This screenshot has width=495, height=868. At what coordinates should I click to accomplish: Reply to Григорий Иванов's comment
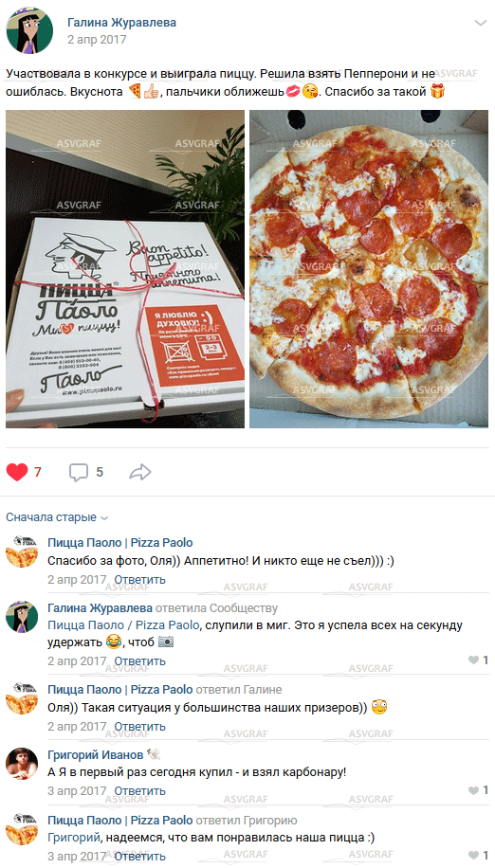click(x=139, y=791)
